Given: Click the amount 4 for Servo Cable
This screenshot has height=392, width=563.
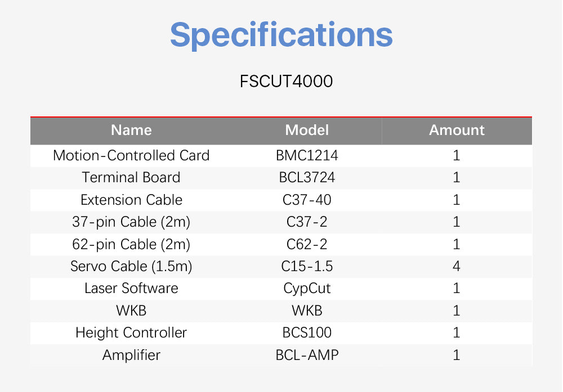Looking at the screenshot, I should (x=457, y=267).
